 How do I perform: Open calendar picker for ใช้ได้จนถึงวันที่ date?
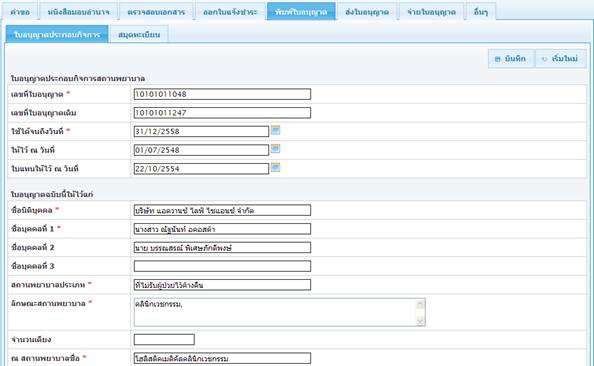point(275,130)
